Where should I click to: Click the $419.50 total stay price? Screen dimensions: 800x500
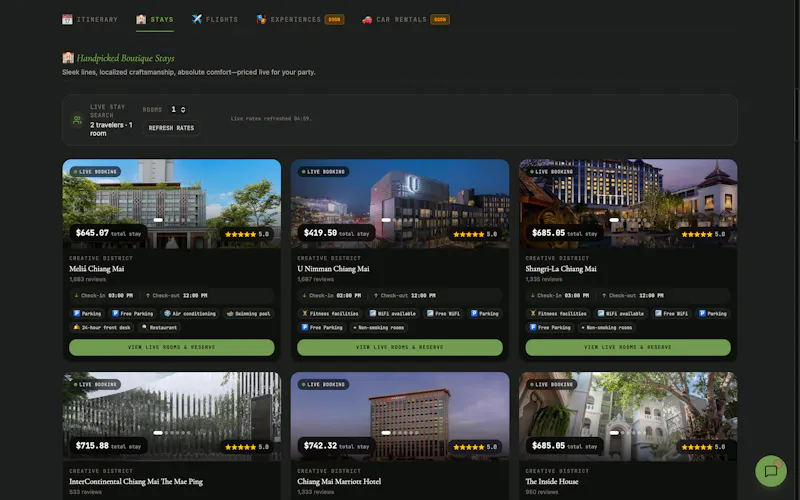click(x=336, y=233)
